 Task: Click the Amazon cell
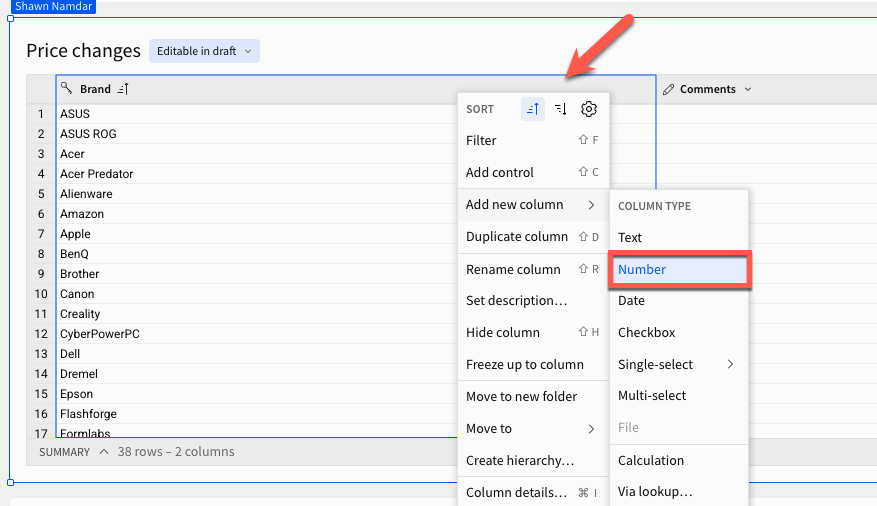point(82,214)
